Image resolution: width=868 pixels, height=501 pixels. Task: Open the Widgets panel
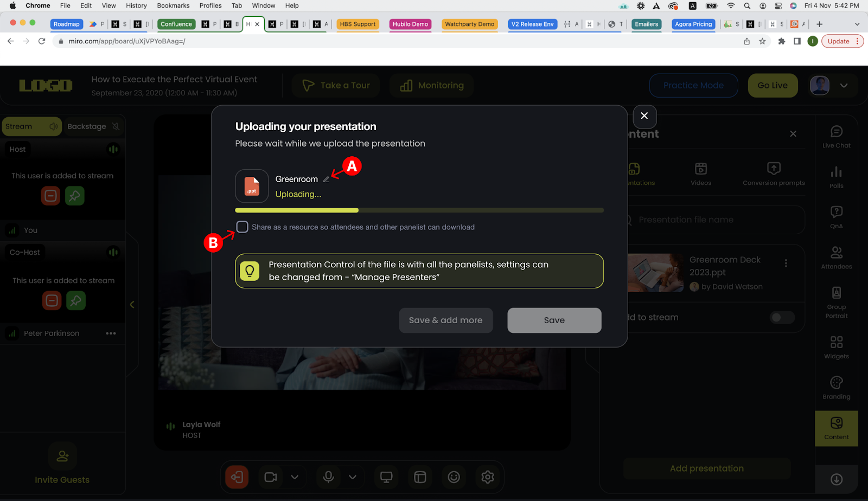(837, 348)
